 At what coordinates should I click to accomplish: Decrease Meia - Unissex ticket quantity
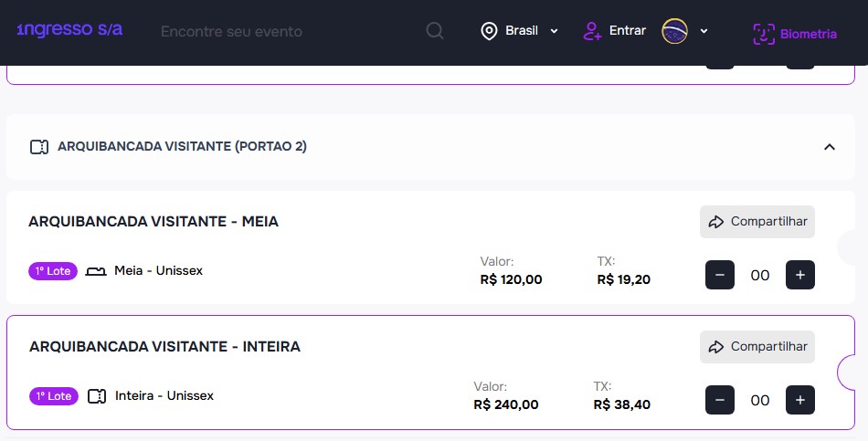[x=720, y=275]
